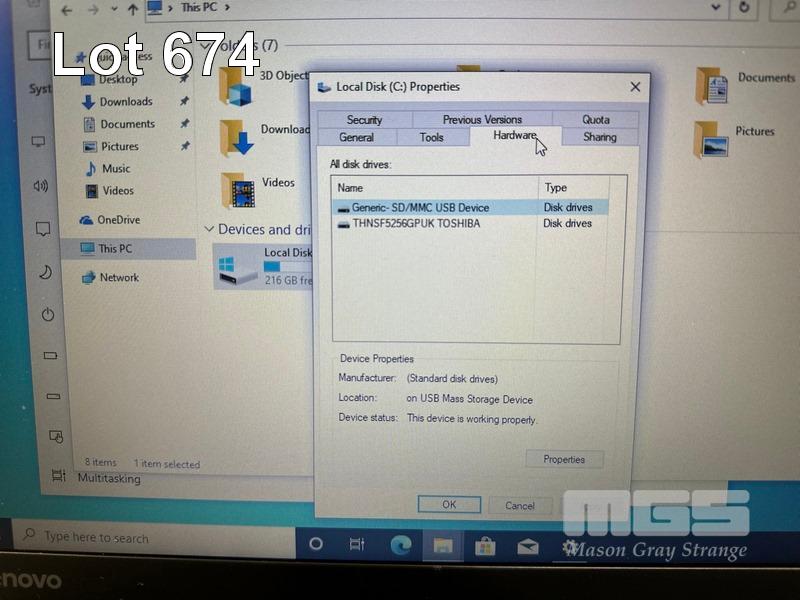
Task: Open the Pictures folder on the right
Action: (x=711, y=139)
